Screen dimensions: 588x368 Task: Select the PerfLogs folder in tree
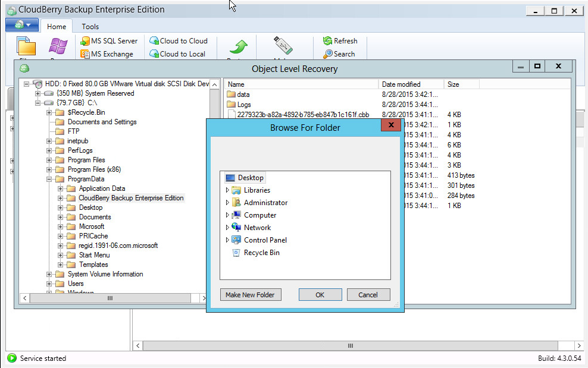click(80, 150)
